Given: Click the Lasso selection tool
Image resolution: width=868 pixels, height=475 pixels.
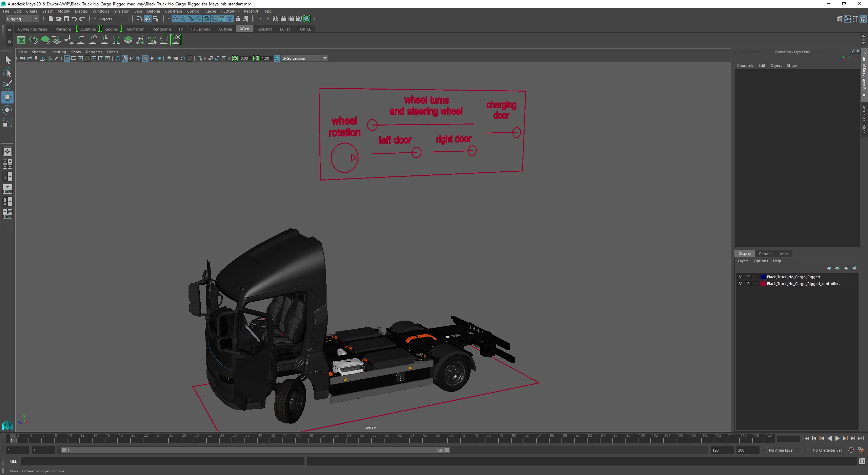Looking at the screenshot, I should (x=7, y=72).
